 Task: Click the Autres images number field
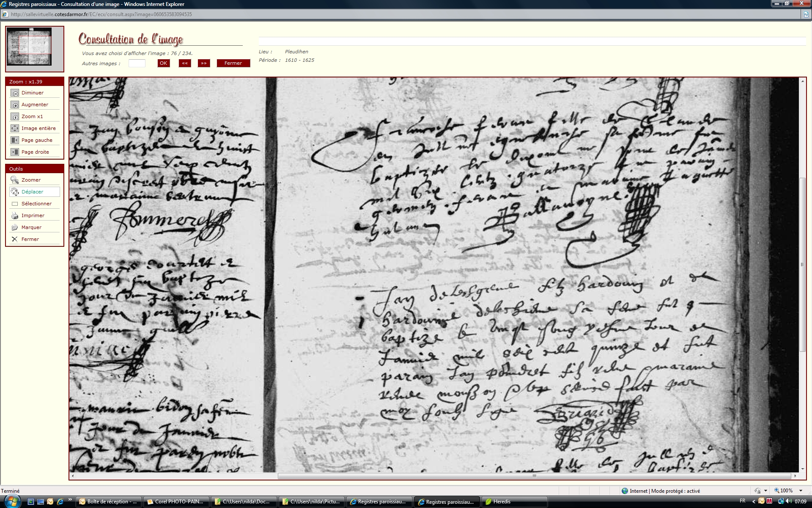[x=137, y=63]
